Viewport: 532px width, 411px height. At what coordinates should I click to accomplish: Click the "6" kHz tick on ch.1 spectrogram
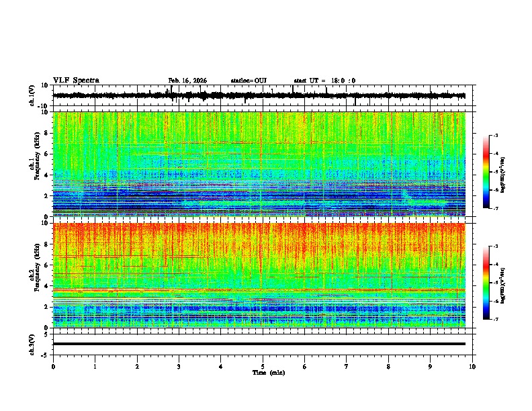pyautogui.click(x=46, y=154)
